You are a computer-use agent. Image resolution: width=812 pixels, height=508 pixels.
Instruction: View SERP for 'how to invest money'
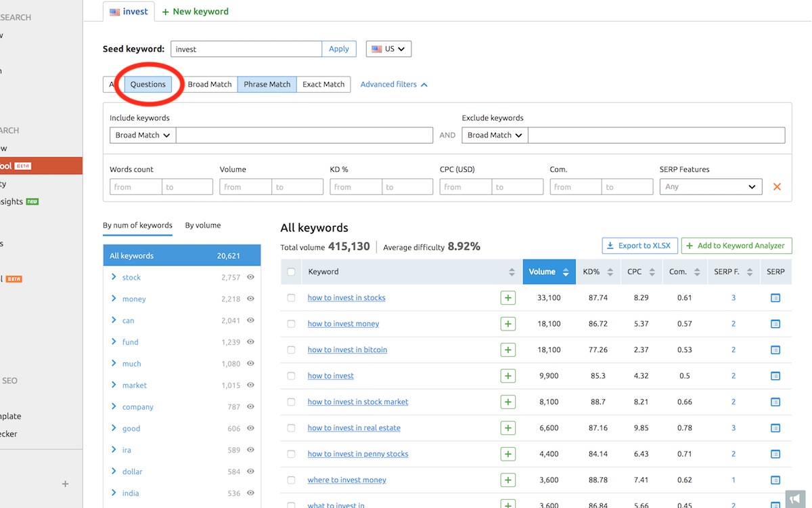pos(775,324)
